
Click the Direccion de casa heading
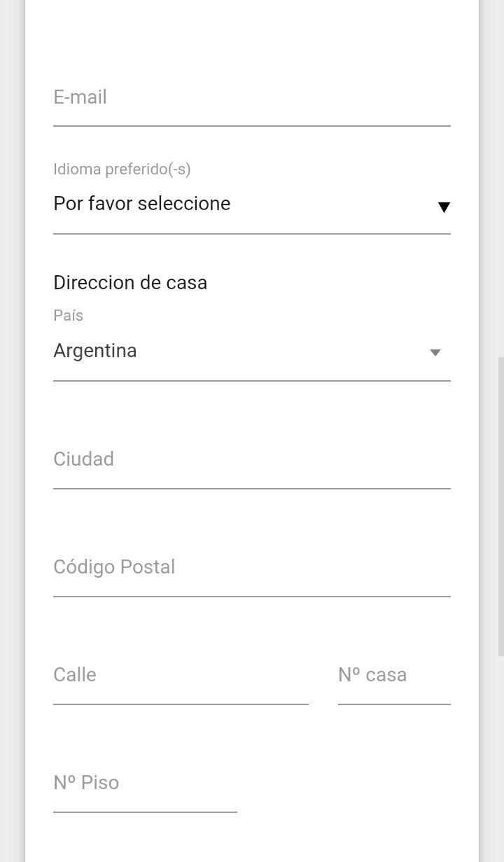pos(130,283)
